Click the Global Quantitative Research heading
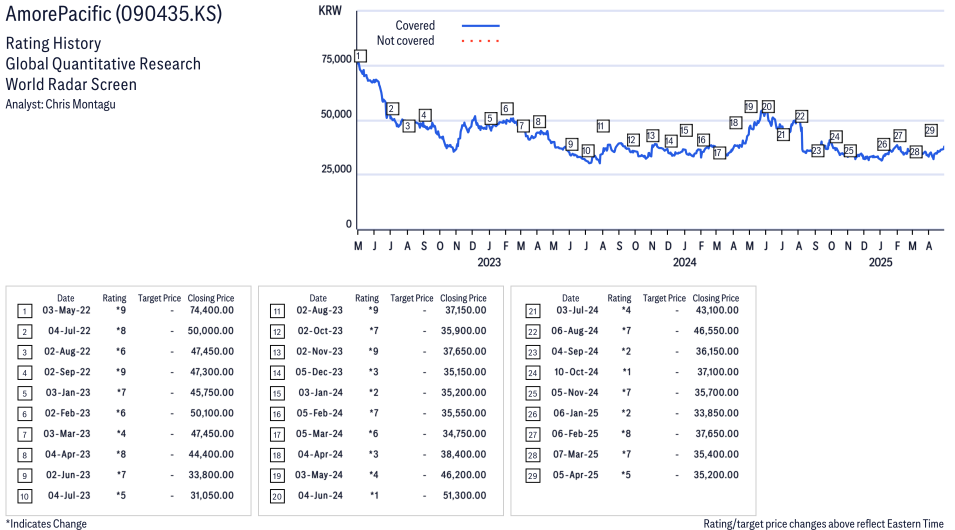The width and height of the screenshot is (955, 530). [x=103, y=64]
